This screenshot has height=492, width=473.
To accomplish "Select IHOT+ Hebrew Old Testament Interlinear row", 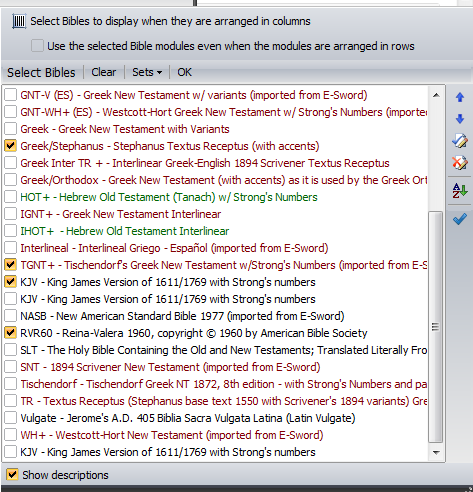I will tap(216, 231).
